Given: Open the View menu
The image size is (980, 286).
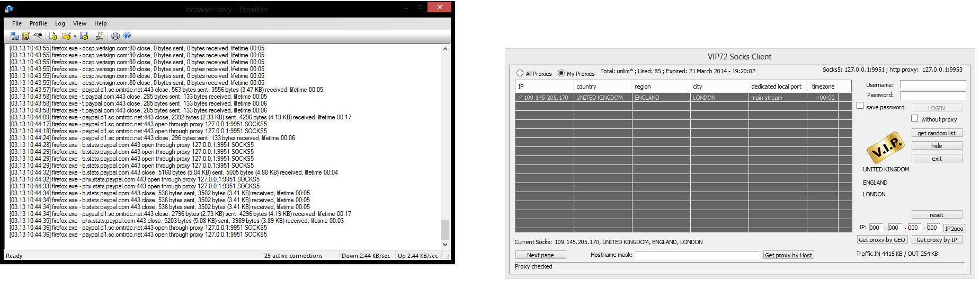Looking at the screenshot, I should coord(79,23).
